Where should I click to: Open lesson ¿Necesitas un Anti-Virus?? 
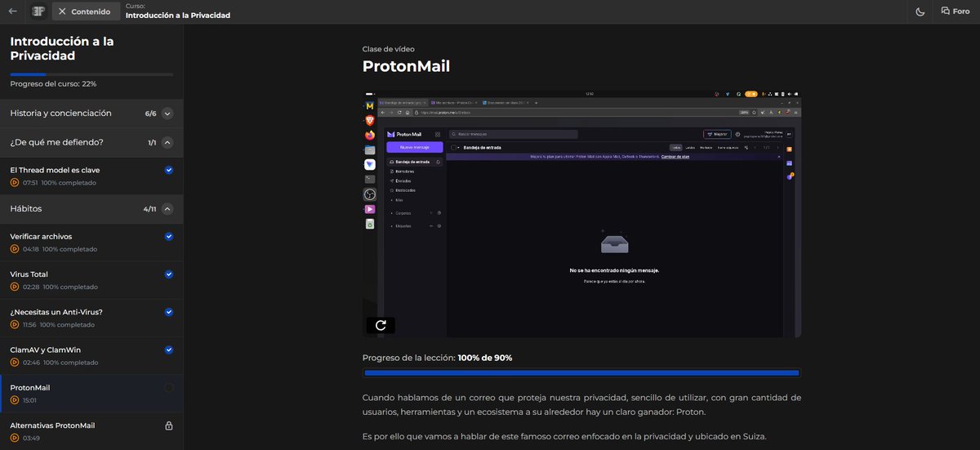(x=91, y=318)
